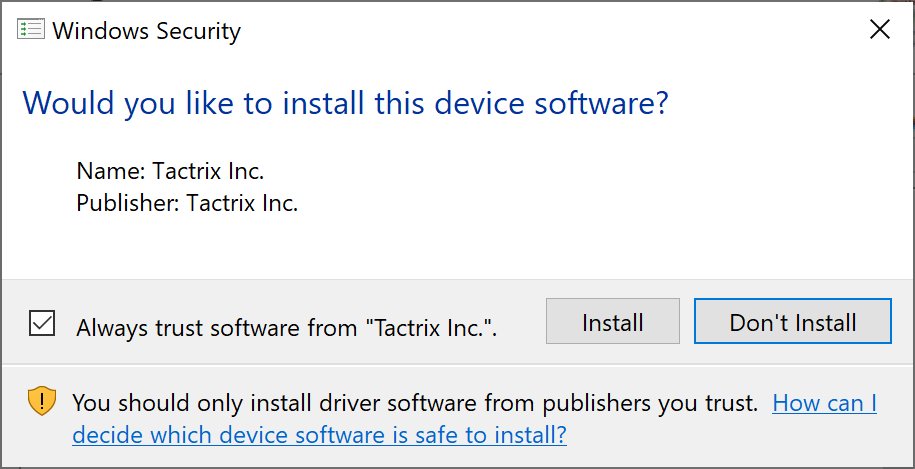Uncheck the Always trust software checkbox

pos(42,323)
